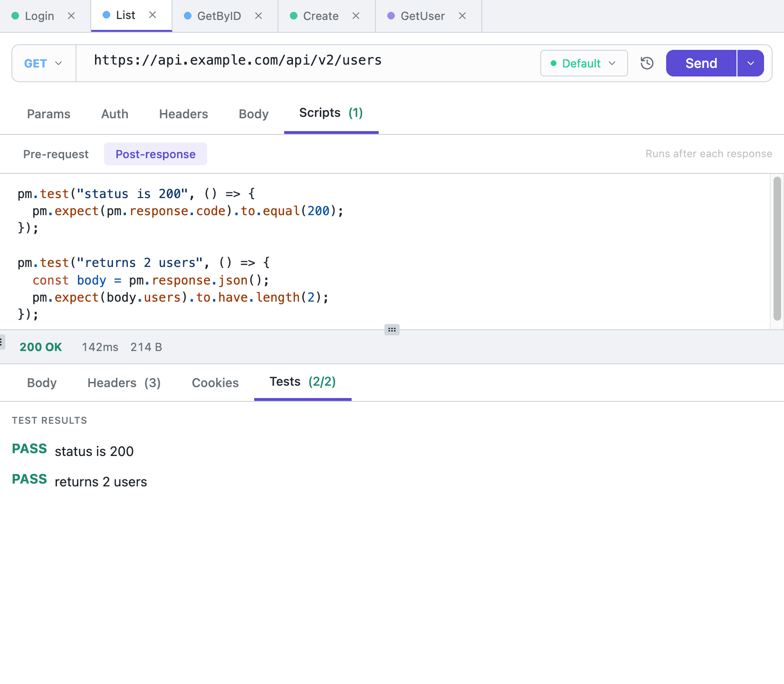Open the Cookies tab
Image resolution: width=784 pixels, height=684 pixels.
click(x=215, y=383)
